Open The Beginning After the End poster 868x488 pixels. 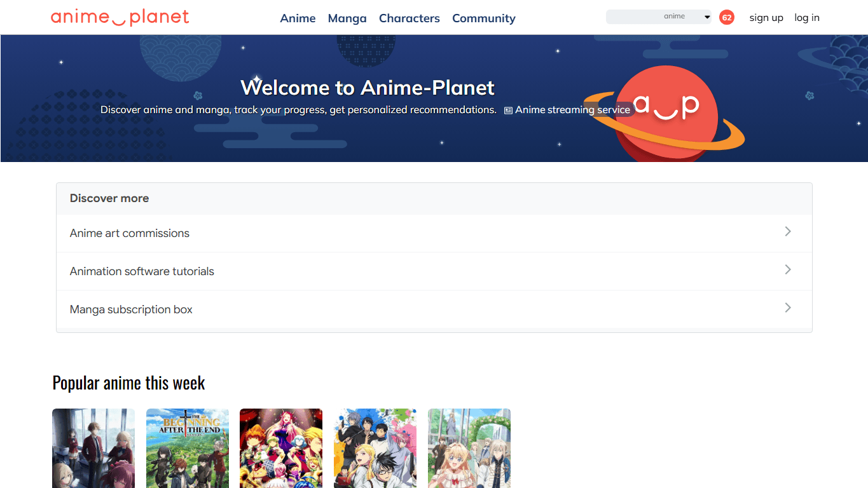click(x=188, y=449)
